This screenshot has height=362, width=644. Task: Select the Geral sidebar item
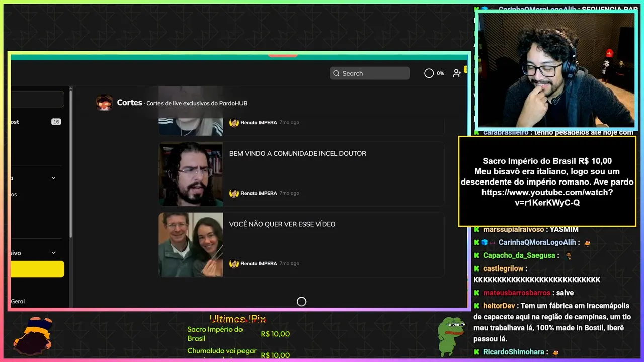[x=18, y=301]
